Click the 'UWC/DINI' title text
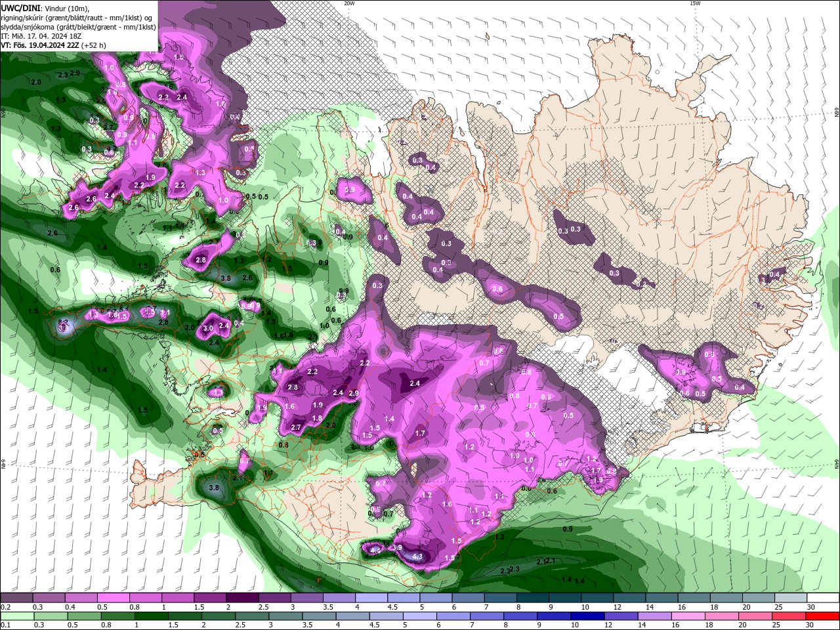 tap(20, 8)
